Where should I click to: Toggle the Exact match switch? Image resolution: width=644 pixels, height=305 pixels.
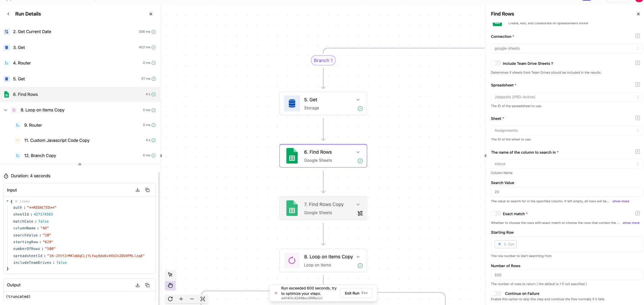[x=496, y=213]
